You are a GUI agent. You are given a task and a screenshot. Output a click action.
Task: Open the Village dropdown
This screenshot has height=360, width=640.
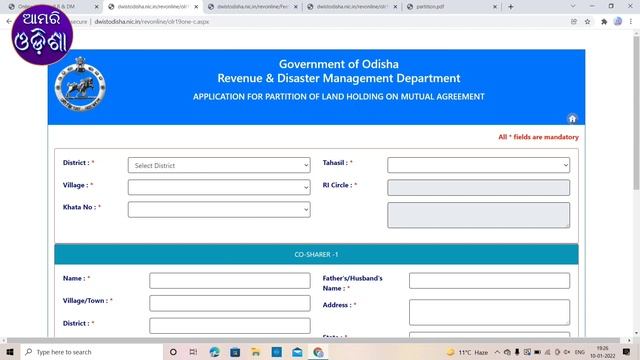[219, 187]
